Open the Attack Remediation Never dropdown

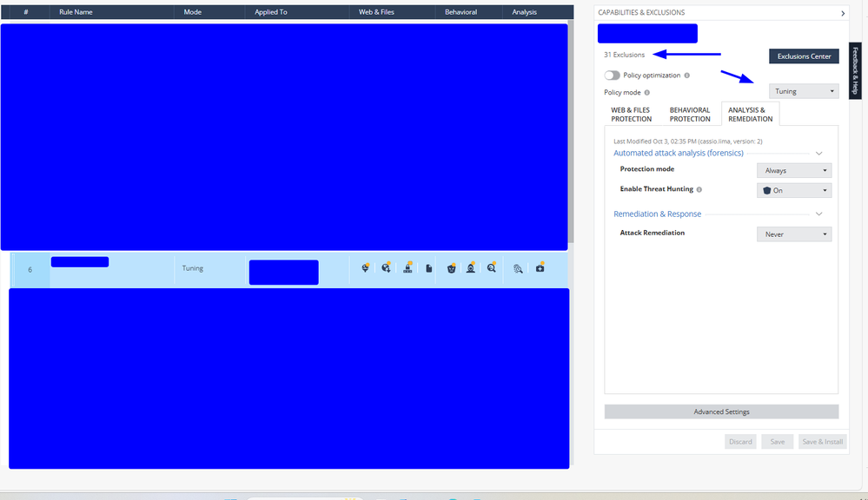794,234
